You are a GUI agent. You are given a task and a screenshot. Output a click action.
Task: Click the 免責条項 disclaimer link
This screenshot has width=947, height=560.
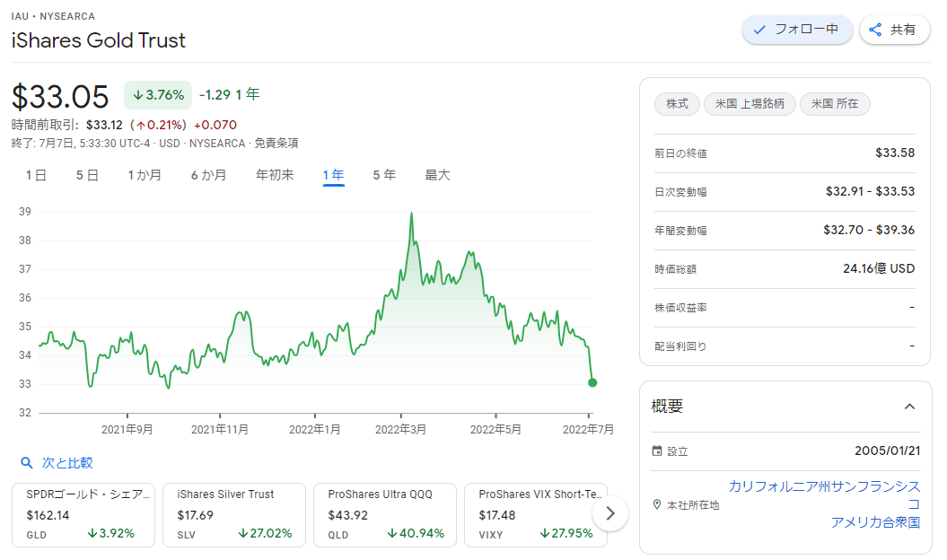pyautogui.click(x=276, y=144)
